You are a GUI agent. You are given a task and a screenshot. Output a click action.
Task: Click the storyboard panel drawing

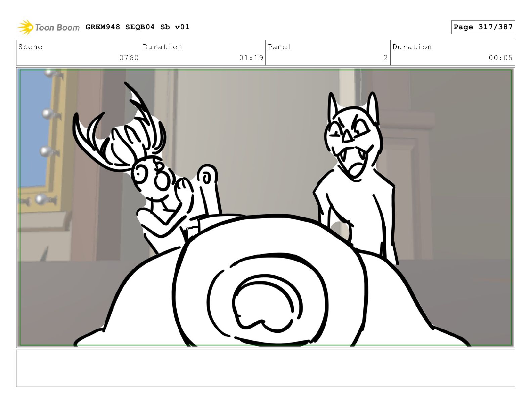pos(266,208)
